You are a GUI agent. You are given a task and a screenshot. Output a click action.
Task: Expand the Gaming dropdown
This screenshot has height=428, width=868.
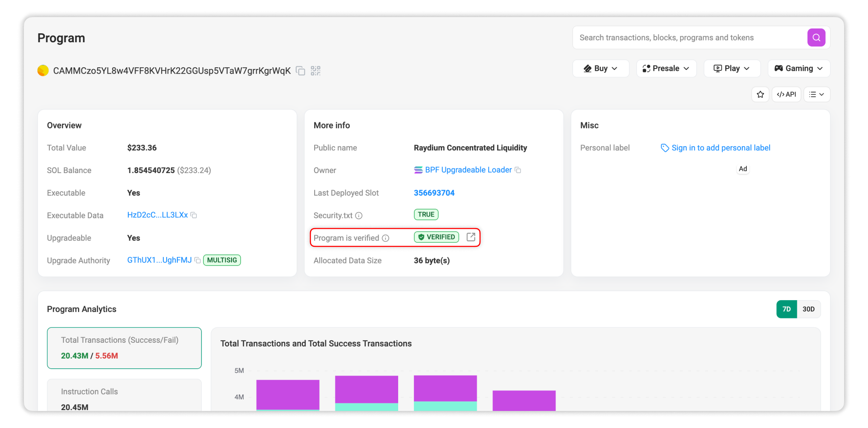[798, 68]
